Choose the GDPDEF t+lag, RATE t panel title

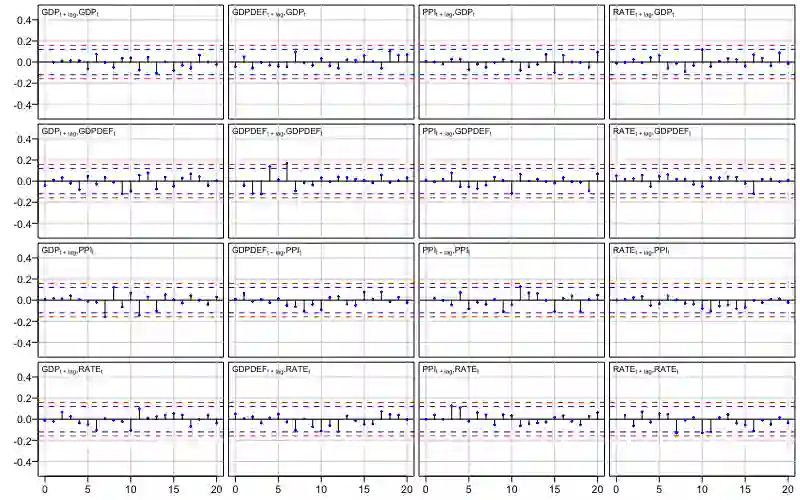[271, 370]
